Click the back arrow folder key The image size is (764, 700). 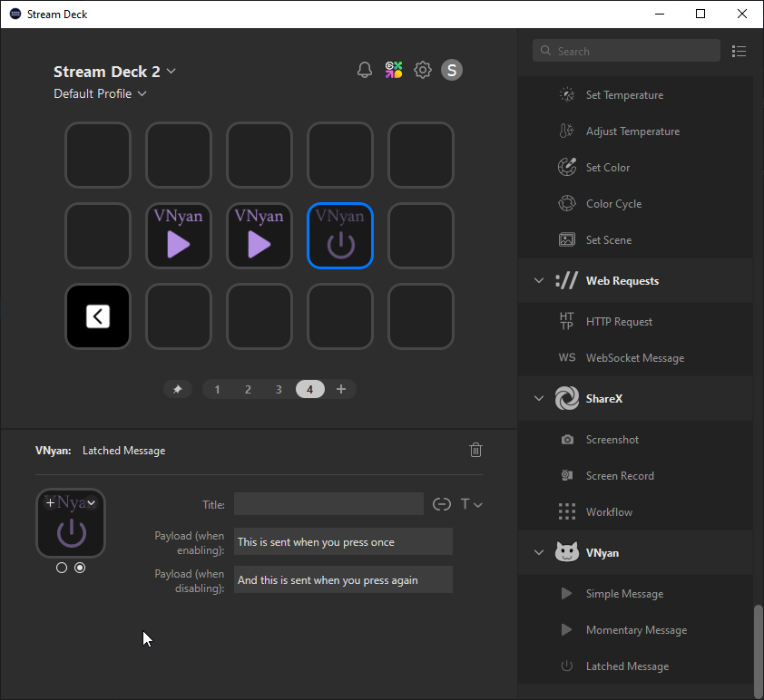pos(98,316)
